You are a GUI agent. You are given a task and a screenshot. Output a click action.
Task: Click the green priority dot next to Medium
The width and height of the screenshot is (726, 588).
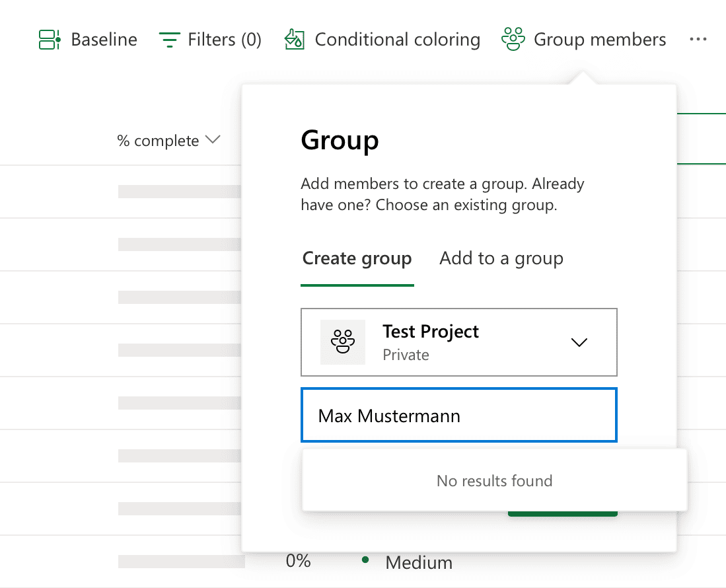pyautogui.click(x=365, y=560)
